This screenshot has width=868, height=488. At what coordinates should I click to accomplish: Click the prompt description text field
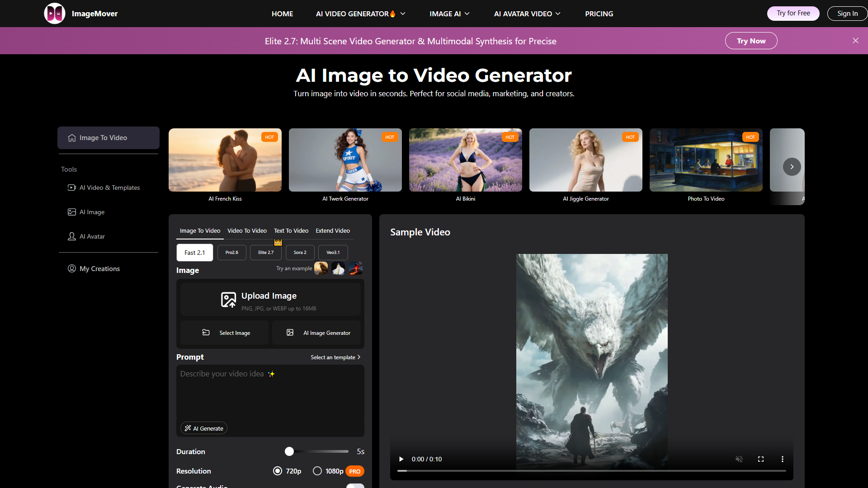(x=270, y=391)
